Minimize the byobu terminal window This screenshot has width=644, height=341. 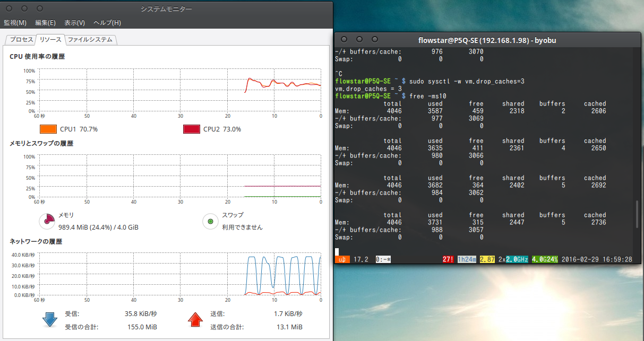[x=359, y=39]
